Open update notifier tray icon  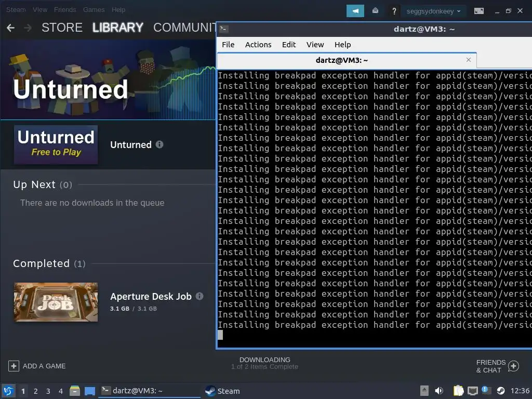click(x=486, y=390)
